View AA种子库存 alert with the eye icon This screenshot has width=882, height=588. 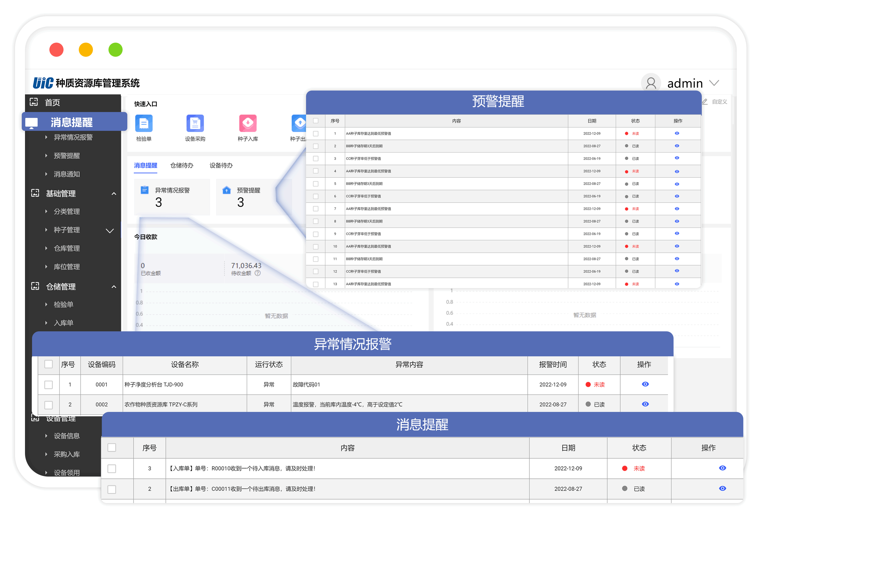(677, 133)
